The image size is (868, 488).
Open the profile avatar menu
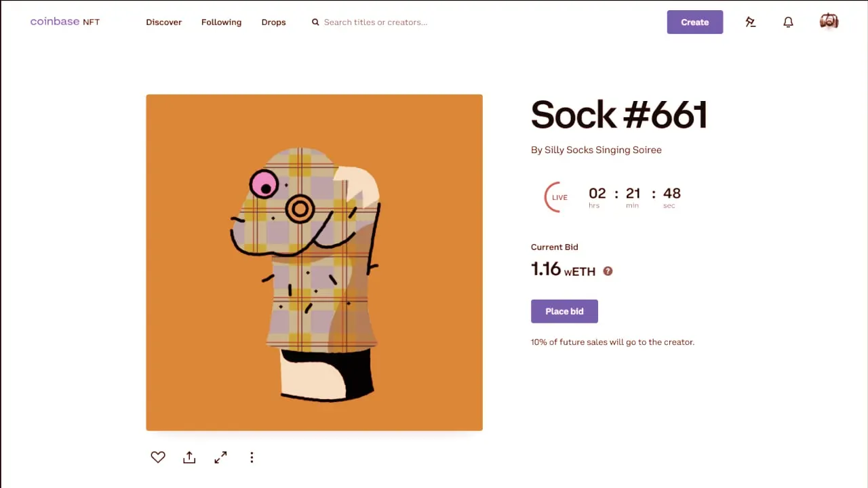click(x=829, y=22)
